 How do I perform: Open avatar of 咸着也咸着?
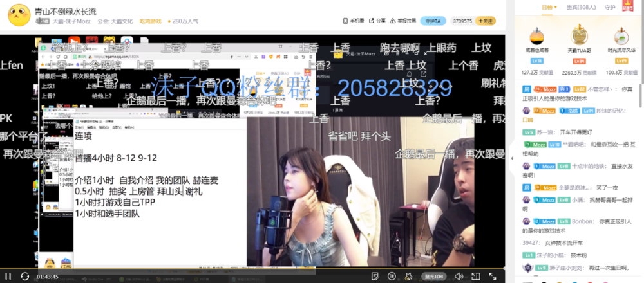pos(537,37)
